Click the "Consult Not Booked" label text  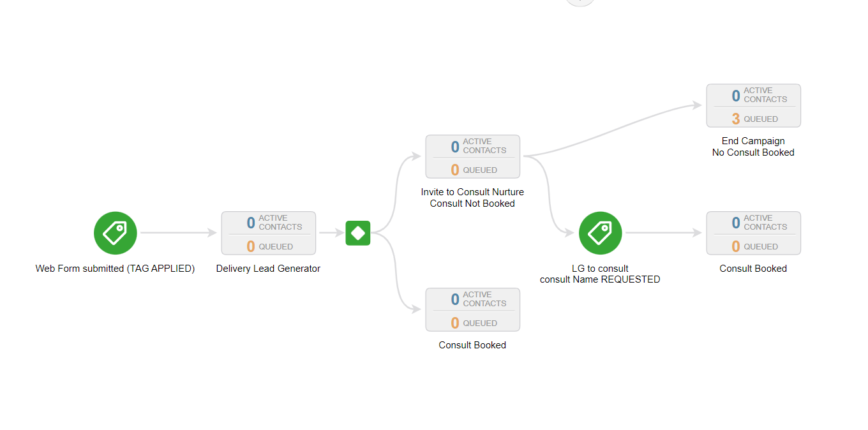(472, 204)
